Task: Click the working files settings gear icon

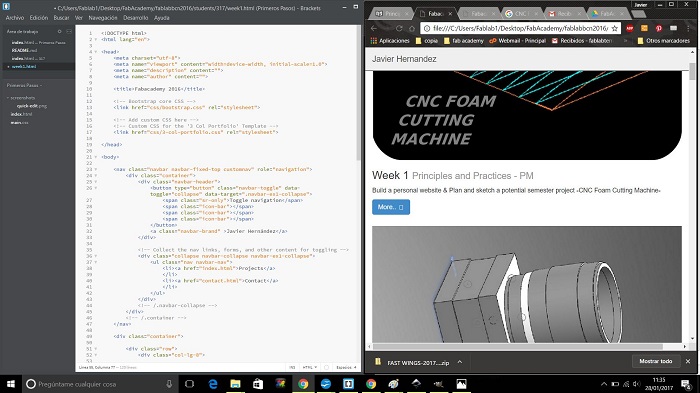Action: pyautogui.click(x=59, y=32)
